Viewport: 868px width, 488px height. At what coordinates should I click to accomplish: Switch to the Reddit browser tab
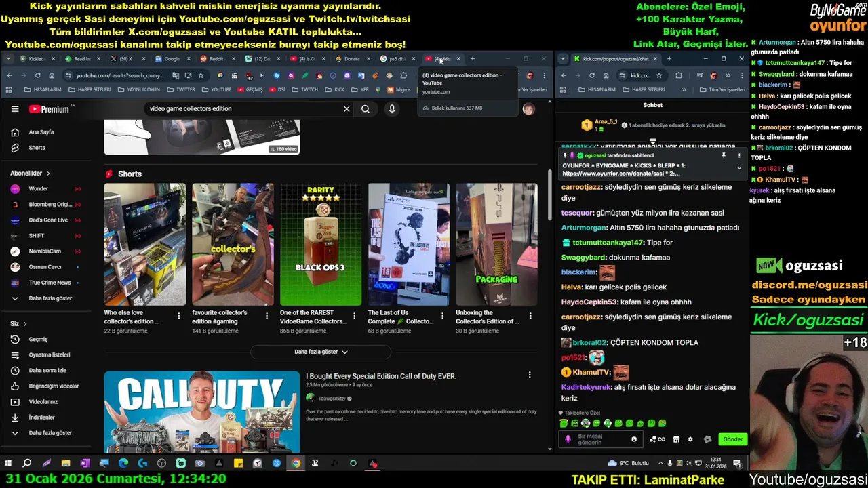click(x=217, y=59)
